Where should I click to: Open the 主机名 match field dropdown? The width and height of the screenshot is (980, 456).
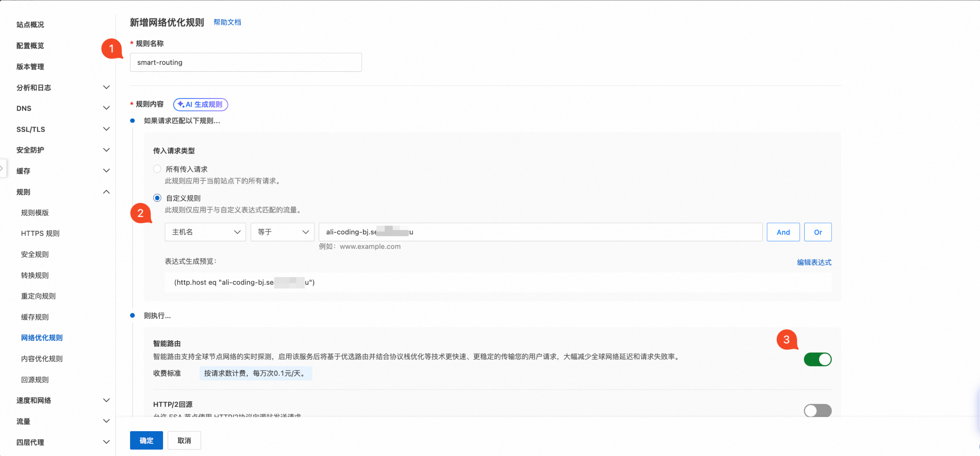(x=205, y=232)
